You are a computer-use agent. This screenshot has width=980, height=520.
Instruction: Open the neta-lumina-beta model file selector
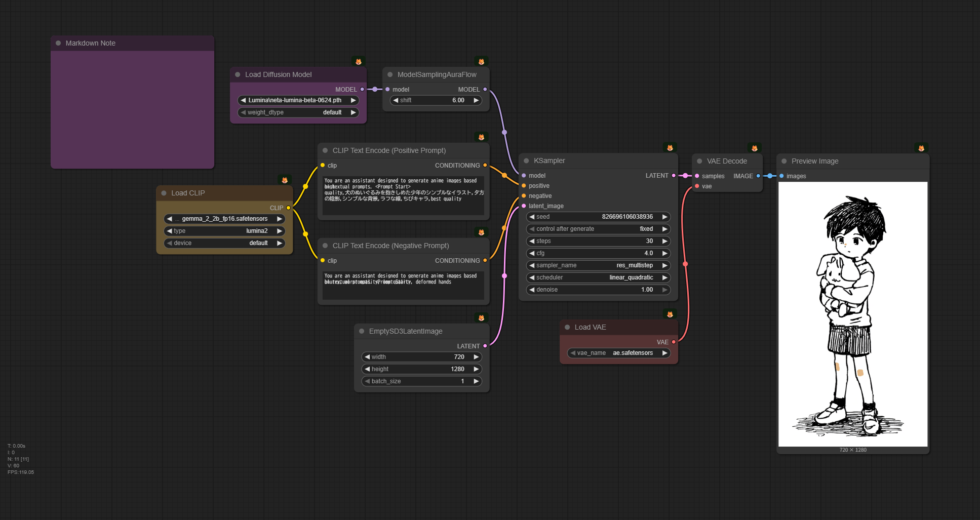[x=298, y=100]
